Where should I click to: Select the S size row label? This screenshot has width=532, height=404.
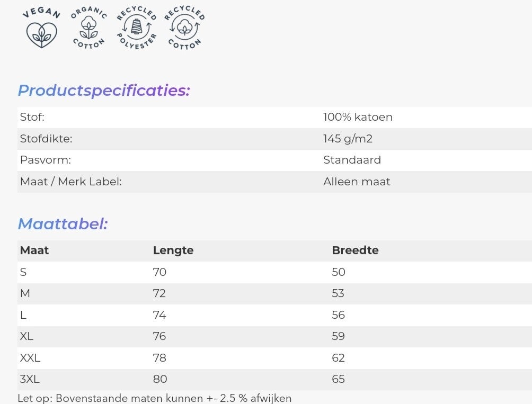click(x=23, y=272)
